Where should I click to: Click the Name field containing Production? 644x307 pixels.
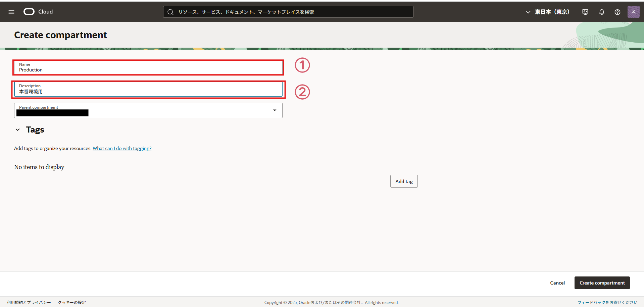pos(148,67)
